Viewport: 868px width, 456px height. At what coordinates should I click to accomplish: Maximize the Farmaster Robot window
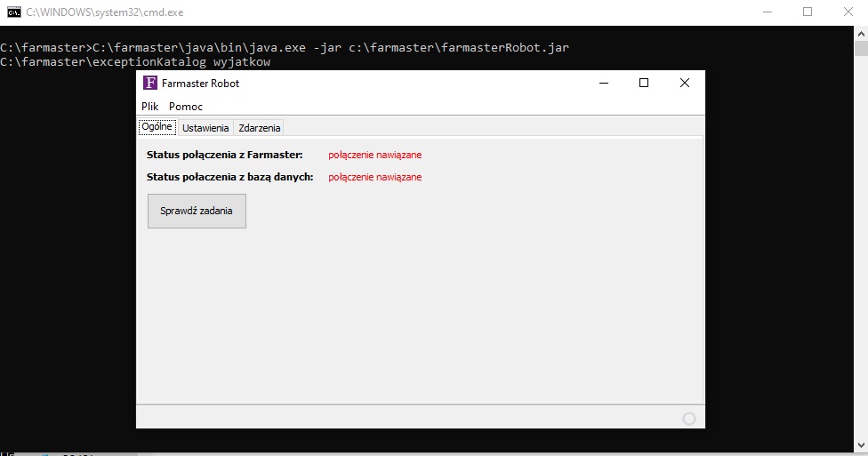coord(644,83)
